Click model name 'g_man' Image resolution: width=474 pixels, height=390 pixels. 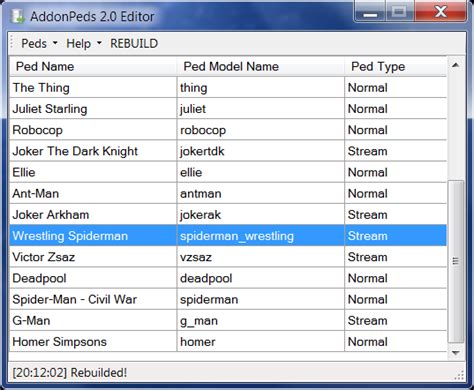[x=199, y=321]
